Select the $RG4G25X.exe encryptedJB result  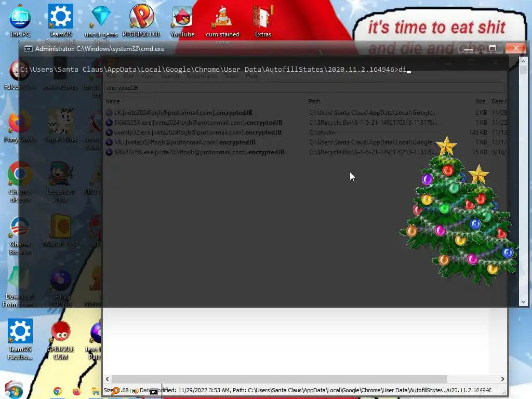pos(305,152)
